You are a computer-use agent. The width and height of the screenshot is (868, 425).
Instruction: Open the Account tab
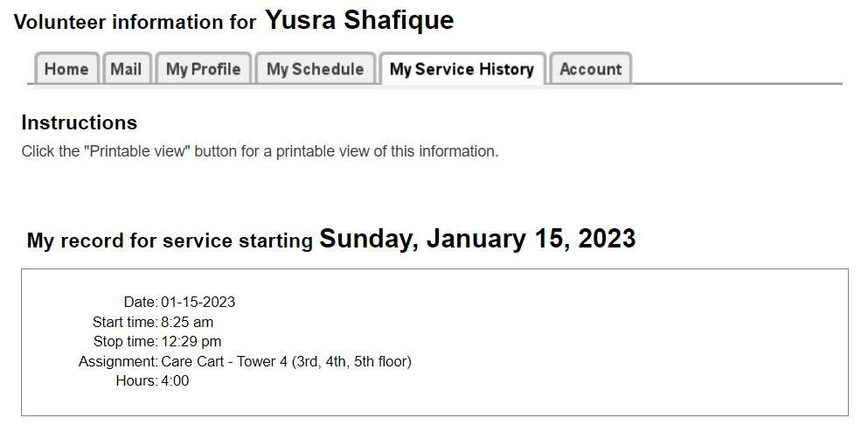pyautogui.click(x=590, y=69)
